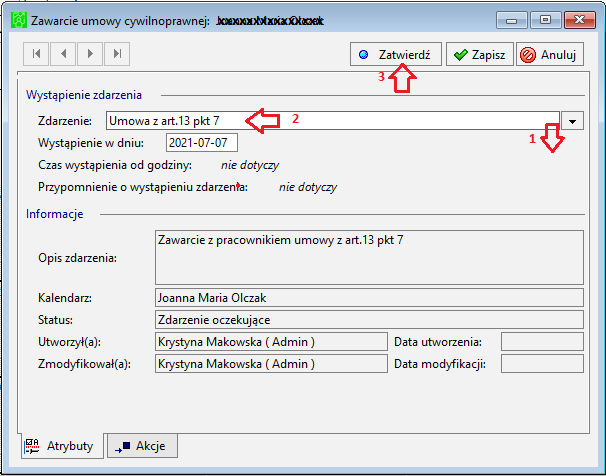This screenshot has width=606, height=476.
Task: Cancel with the Anuluj button
Action: tap(550, 54)
